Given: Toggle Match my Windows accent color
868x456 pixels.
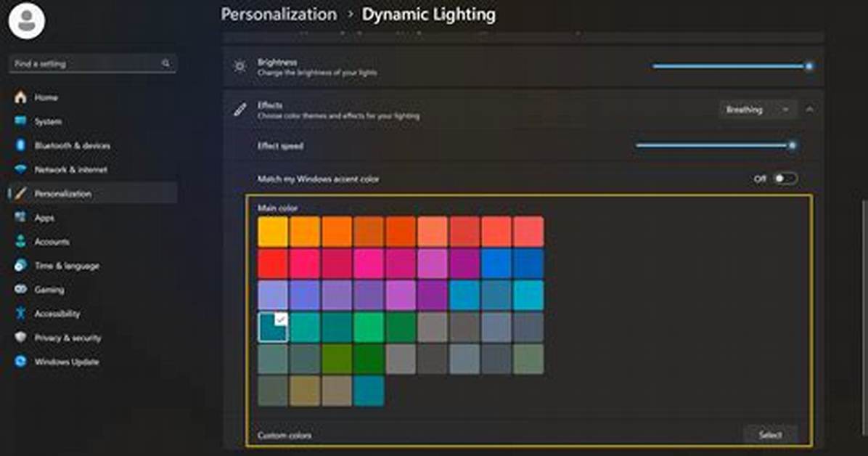Looking at the screenshot, I should click(785, 179).
